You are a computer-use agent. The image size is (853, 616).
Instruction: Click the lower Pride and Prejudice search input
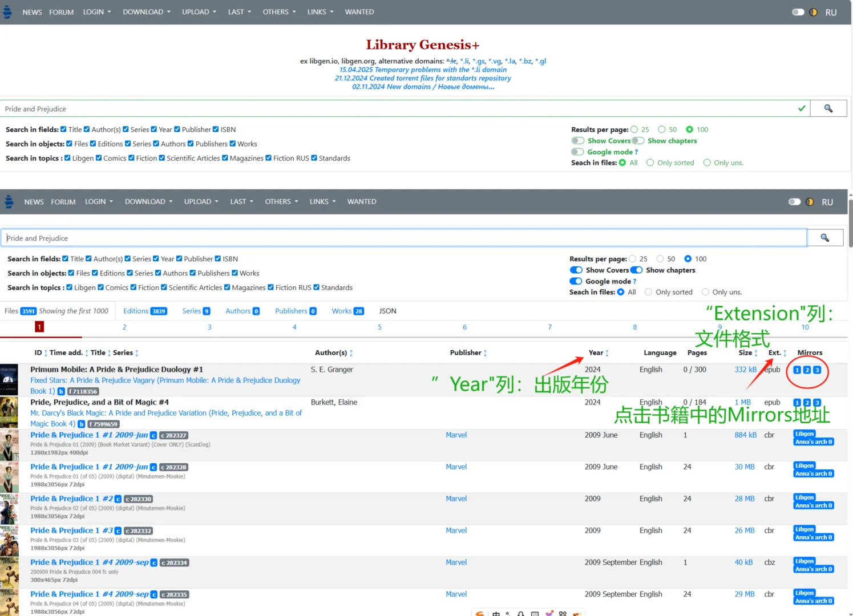point(404,238)
